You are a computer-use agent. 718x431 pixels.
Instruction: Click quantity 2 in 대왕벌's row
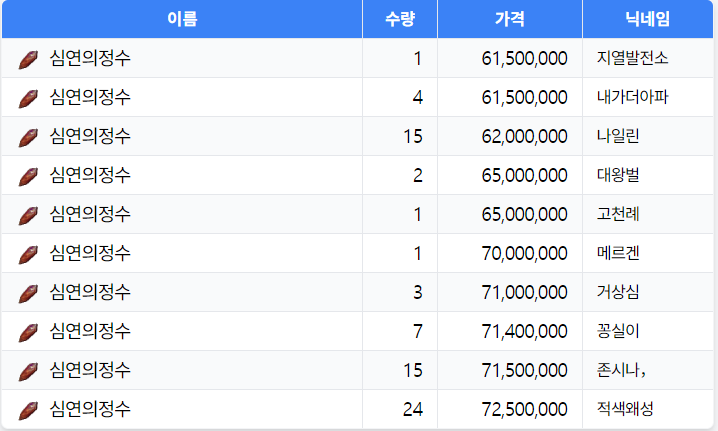pyautogui.click(x=418, y=175)
